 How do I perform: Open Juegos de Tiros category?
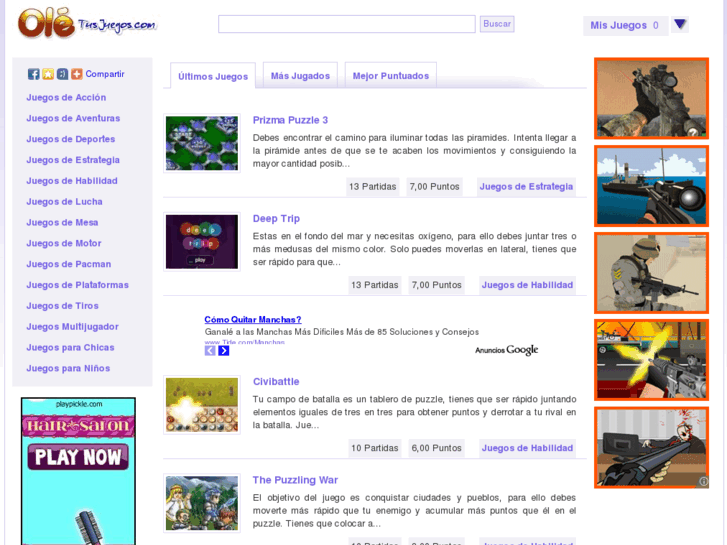(63, 306)
